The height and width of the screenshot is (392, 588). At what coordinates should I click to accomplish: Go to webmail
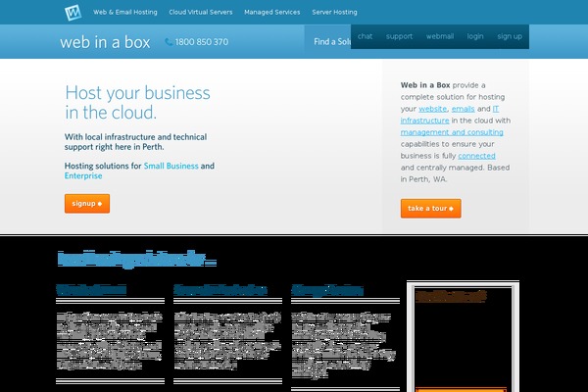440,36
